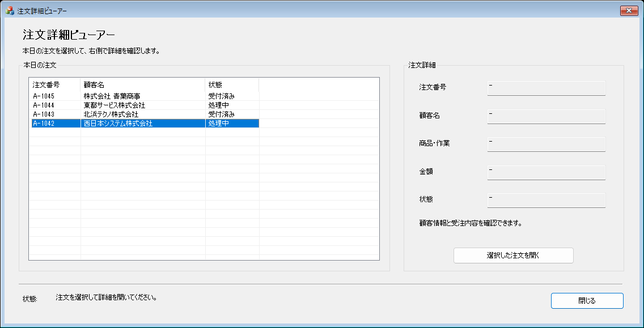Image resolution: width=644 pixels, height=328 pixels.
Task: Click the instruction text 本日の注文を選択して、右側で詳細を確認します。
Action: (x=91, y=52)
